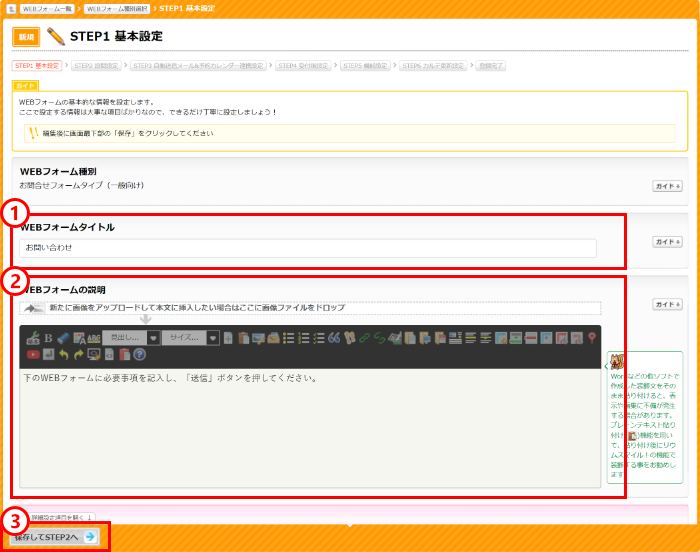Click the clipboard paste icon
This screenshot has height=552, width=700.
[x=243, y=338]
